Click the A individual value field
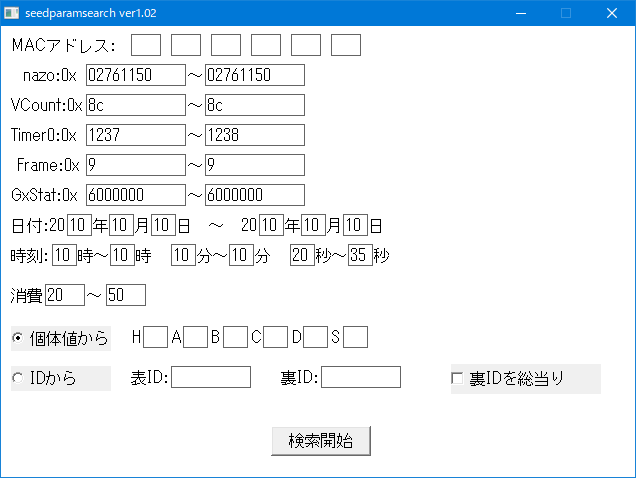This screenshot has height=478, width=636. pyautogui.click(x=196, y=337)
